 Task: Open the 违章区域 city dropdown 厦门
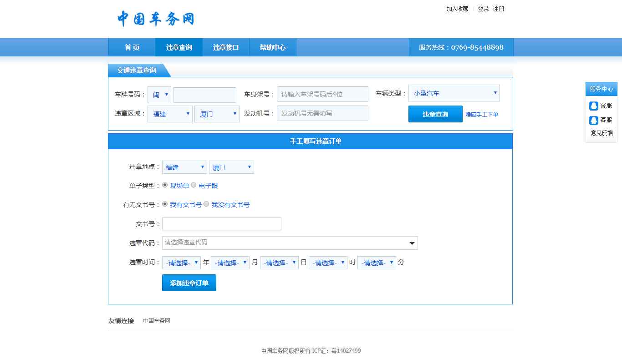216,114
